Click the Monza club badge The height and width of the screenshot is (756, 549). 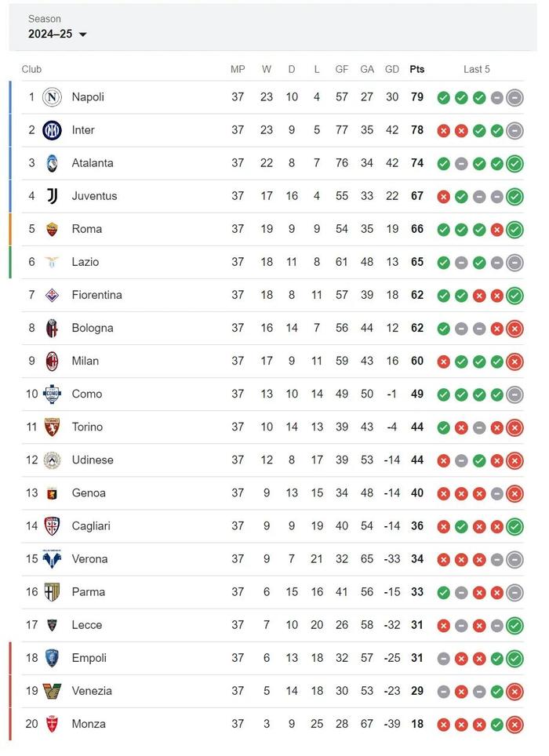pos(52,724)
